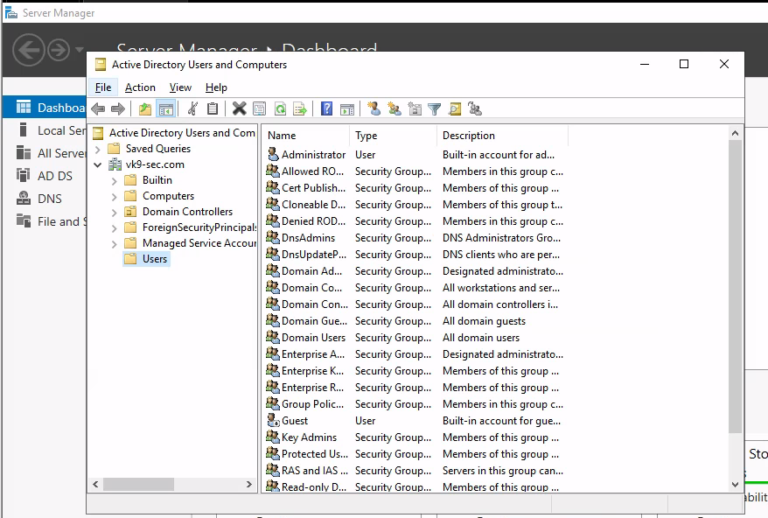The height and width of the screenshot is (518, 768).
Task: Click the create new user icon
Action: (x=374, y=109)
